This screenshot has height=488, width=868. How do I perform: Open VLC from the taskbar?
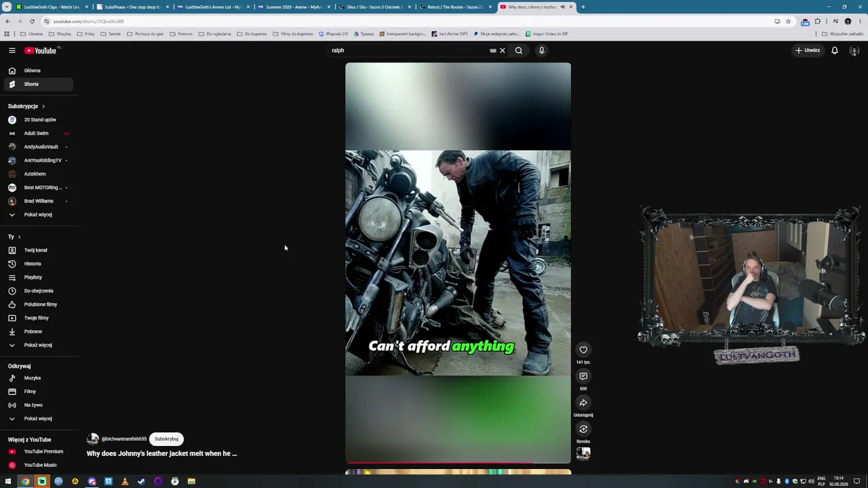click(125, 481)
